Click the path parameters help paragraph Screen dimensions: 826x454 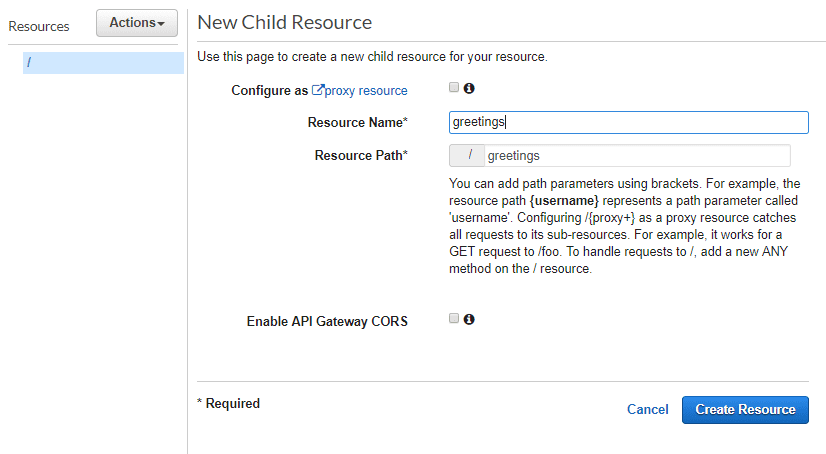click(x=624, y=226)
